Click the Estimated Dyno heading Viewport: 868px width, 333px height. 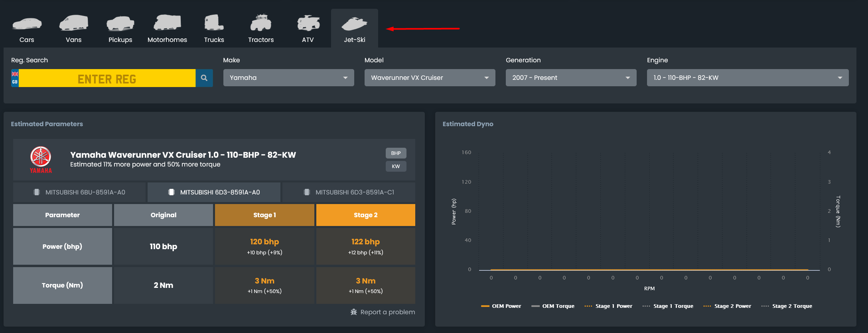[468, 124]
